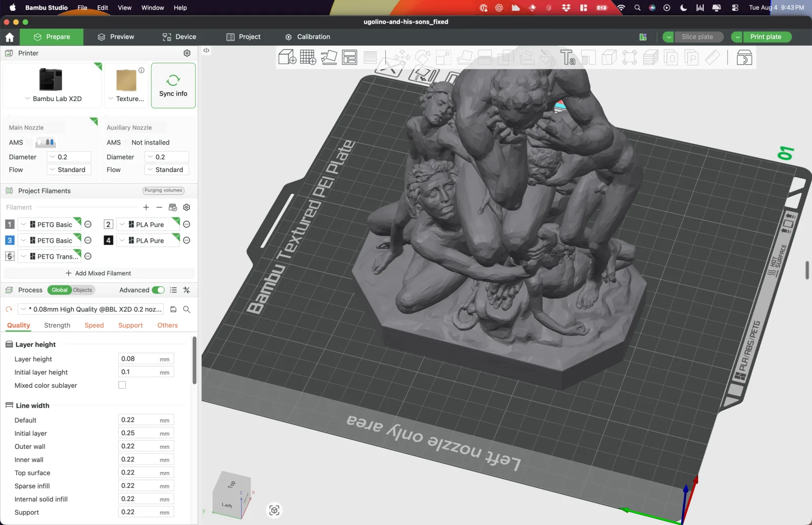Open Auxiliary Nozzle Flow dropdown
The width and height of the screenshot is (812, 525).
[167, 170]
